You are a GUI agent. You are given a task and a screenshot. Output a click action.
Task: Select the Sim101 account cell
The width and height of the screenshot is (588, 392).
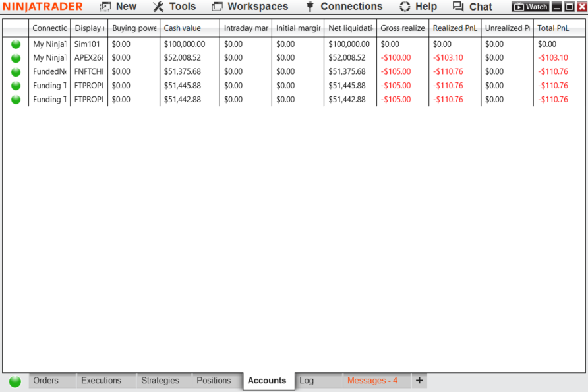pyautogui.click(x=89, y=44)
